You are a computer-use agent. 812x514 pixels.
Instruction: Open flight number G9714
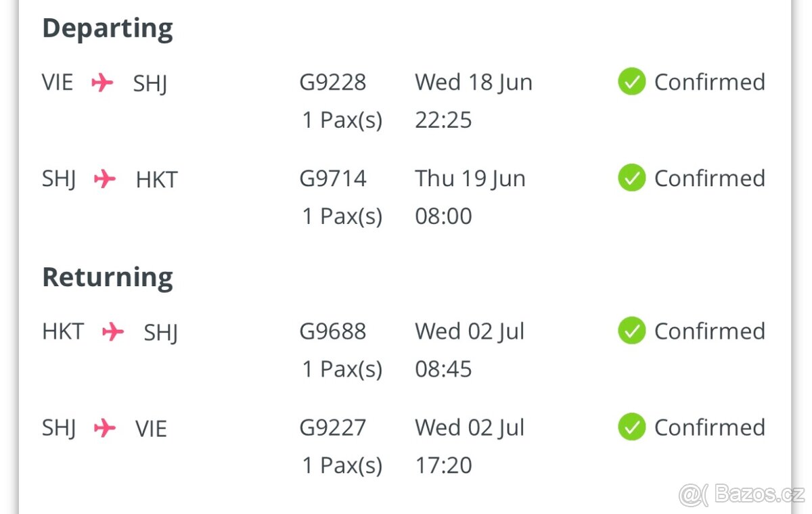coord(333,179)
